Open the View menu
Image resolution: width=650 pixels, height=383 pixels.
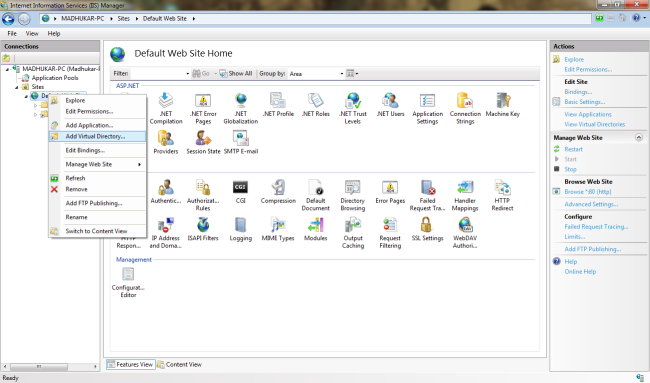click(x=32, y=34)
